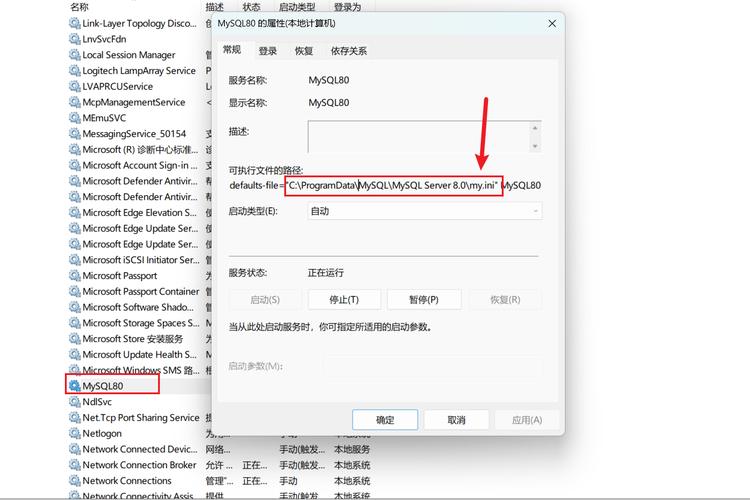Switch to the 常规 tab

click(x=232, y=50)
